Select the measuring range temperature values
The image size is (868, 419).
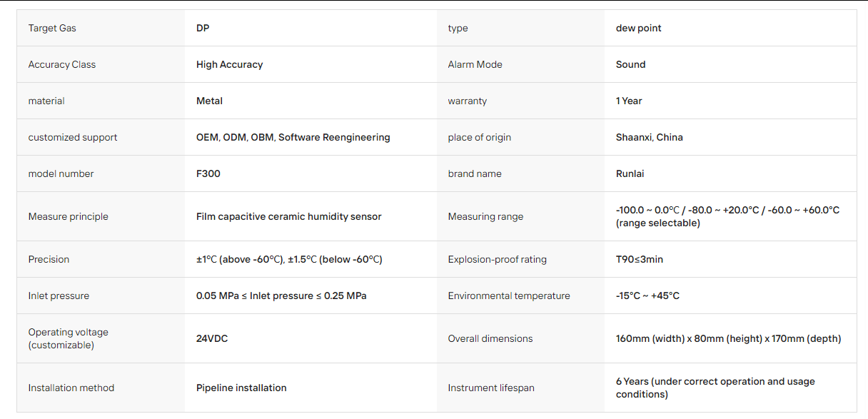point(727,216)
